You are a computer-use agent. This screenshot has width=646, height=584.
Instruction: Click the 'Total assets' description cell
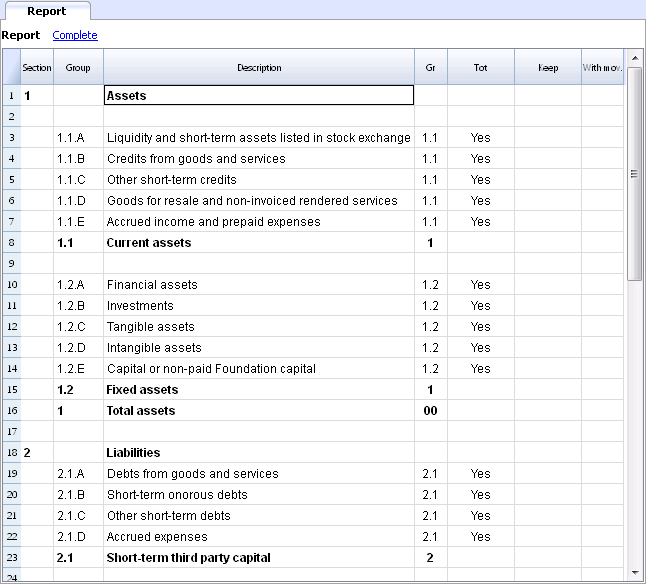[x=259, y=411]
